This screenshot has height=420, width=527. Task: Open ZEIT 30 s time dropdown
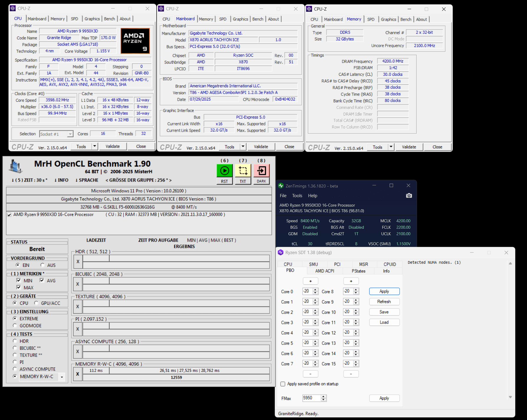click(x=29, y=180)
